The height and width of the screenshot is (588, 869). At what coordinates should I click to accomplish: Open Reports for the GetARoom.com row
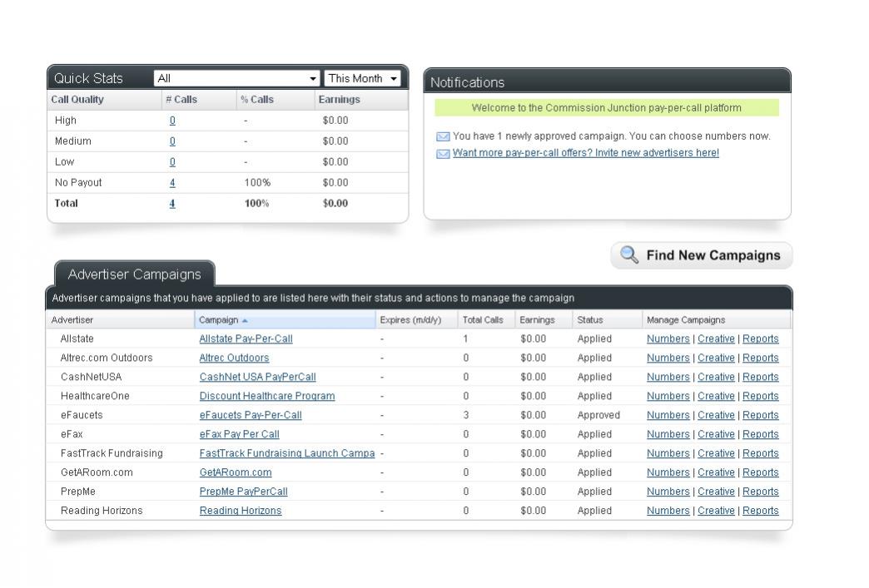click(x=761, y=472)
